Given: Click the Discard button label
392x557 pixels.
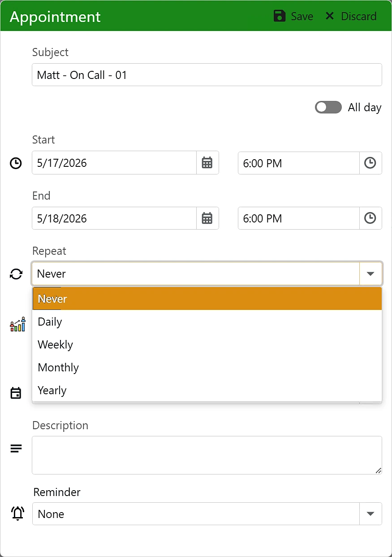Looking at the screenshot, I should coord(359,17).
